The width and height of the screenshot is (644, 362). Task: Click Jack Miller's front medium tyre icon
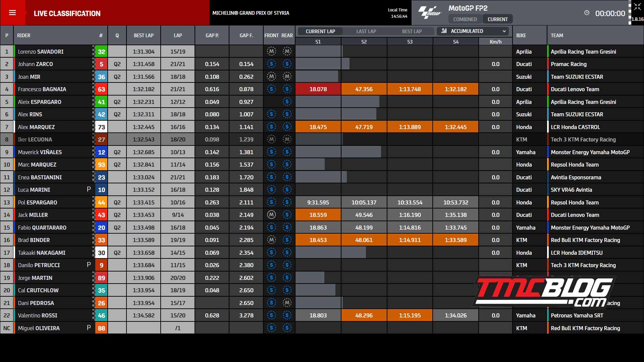pos(271,215)
